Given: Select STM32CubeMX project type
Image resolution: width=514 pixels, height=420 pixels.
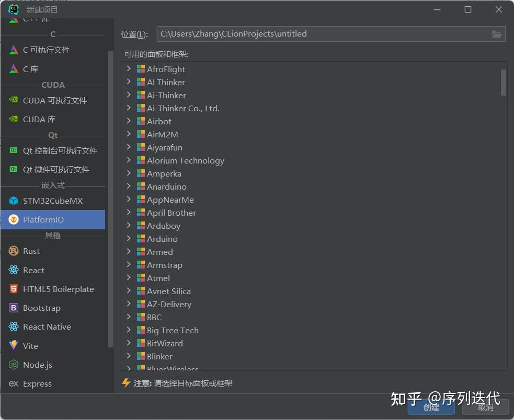Looking at the screenshot, I should tap(53, 201).
